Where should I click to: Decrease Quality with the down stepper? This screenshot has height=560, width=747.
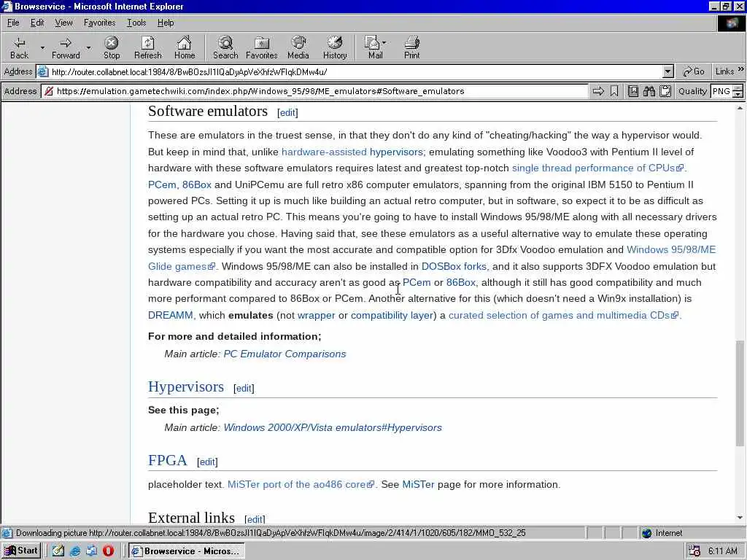click(x=738, y=94)
